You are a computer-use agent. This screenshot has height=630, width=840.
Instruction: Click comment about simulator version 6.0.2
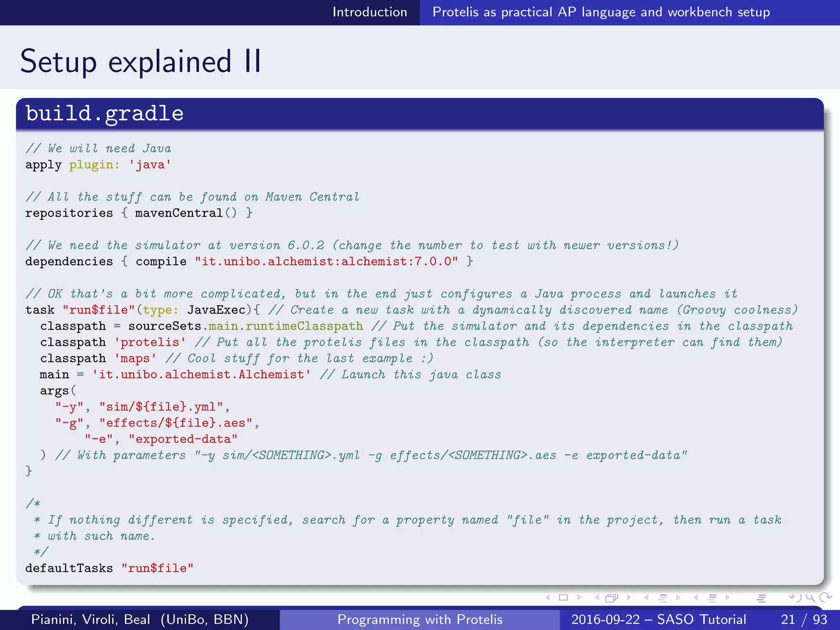[x=352, y=245]
